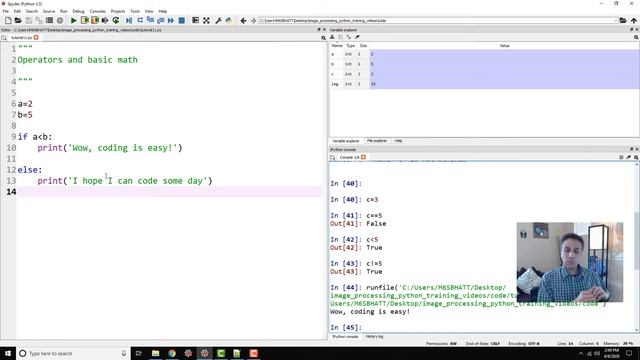Remove all variables with the eraser icon

pos(357,37)
